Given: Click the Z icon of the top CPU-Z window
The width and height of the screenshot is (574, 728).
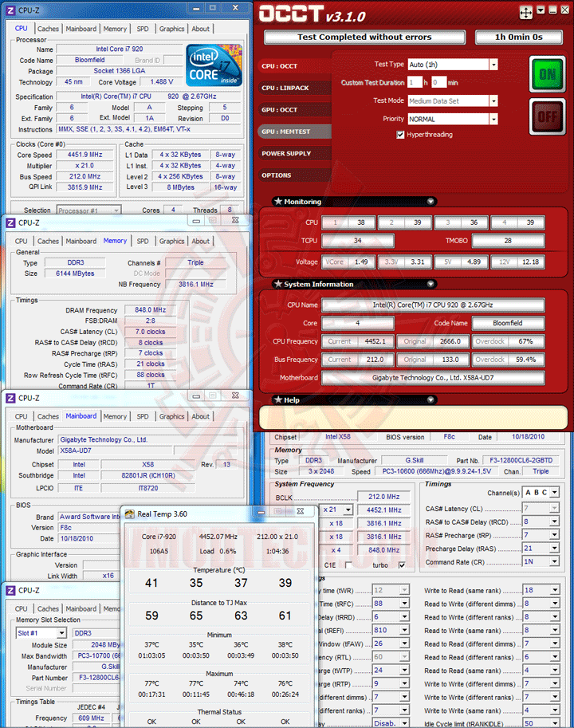Looking at the screenshot, I should point(10,10).
